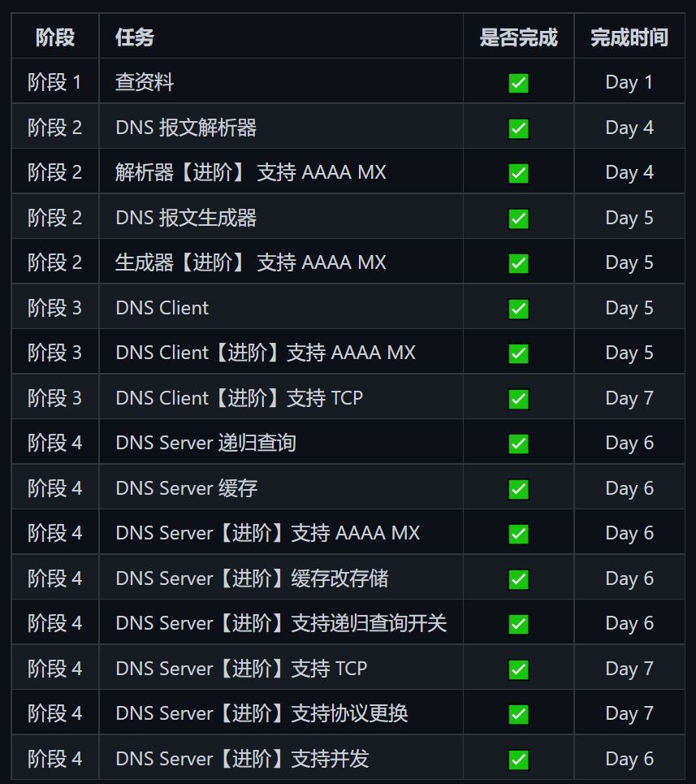Click the 是否完成 column header

click(519, 37)
